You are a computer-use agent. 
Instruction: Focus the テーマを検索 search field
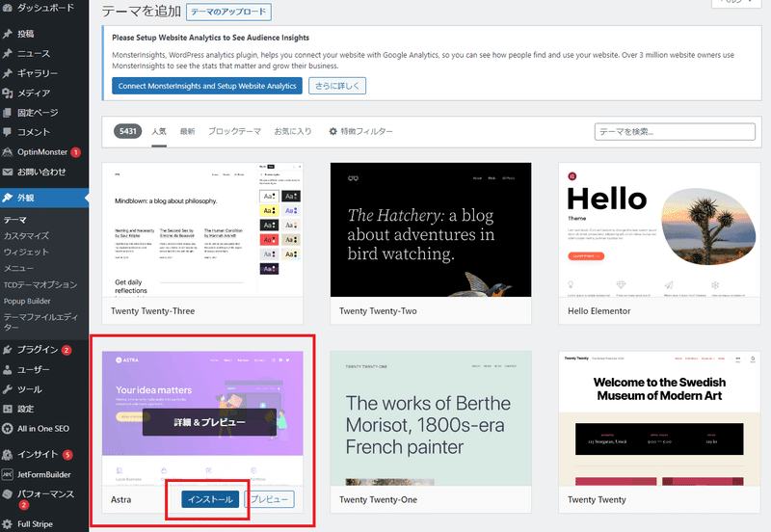pos(675,131)
